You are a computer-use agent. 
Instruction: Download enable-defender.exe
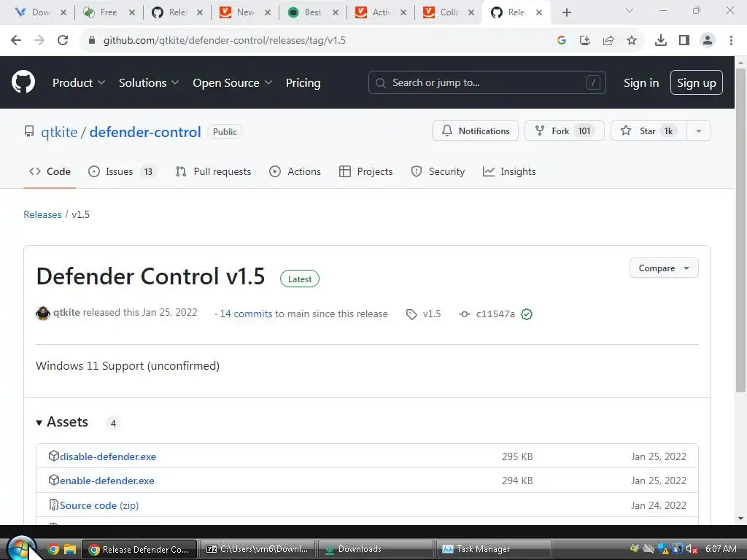[x=107, y=481]
